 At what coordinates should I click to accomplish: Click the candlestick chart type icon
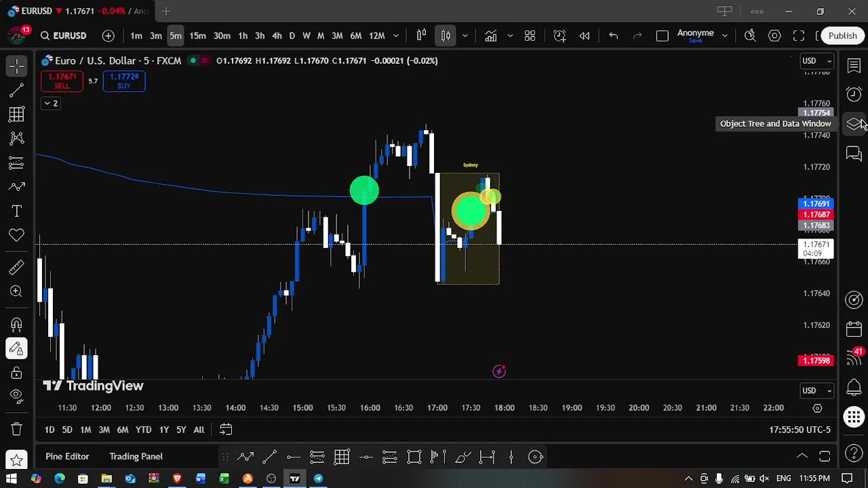446,35
